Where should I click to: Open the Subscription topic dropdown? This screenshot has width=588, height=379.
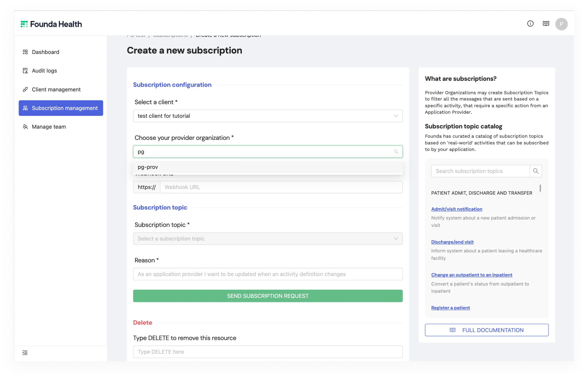[x=268, y=239]
